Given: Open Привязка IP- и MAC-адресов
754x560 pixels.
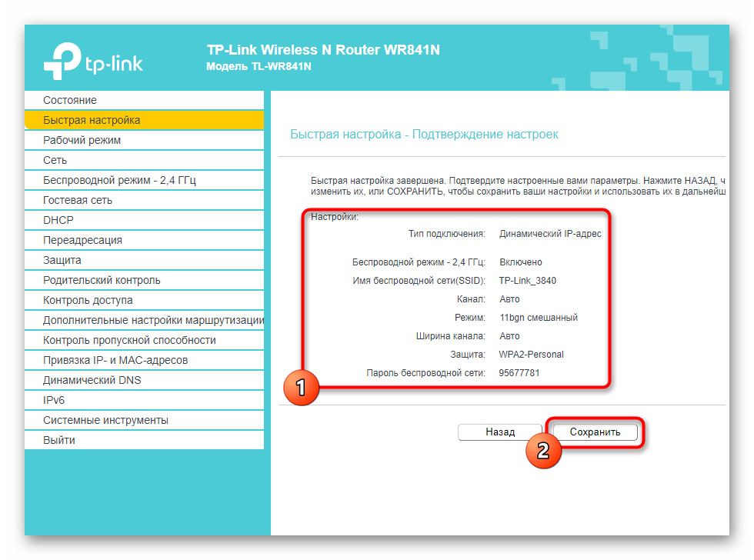Looking at the screenshot, I should coord(115,360).
